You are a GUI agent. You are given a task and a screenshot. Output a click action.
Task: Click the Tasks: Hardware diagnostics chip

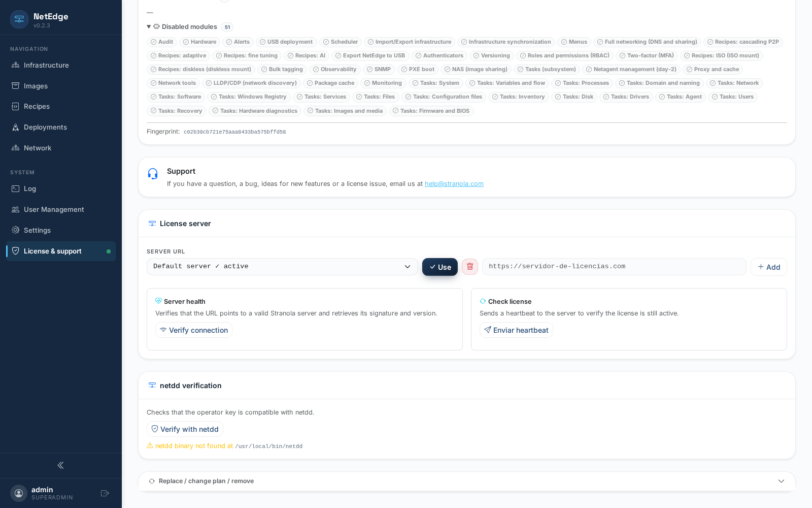[x=255, y=111]
